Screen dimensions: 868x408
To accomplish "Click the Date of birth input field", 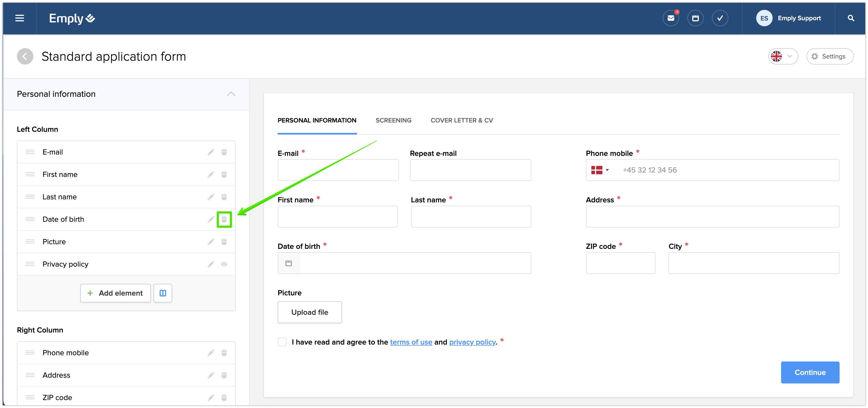I will (414, 263).
